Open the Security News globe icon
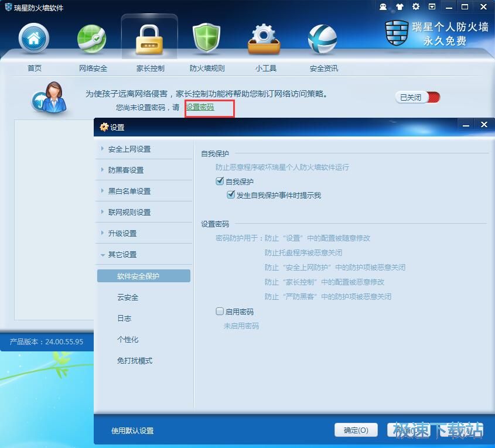The width and height of the screenshot is (495, 448). [322, 39]
